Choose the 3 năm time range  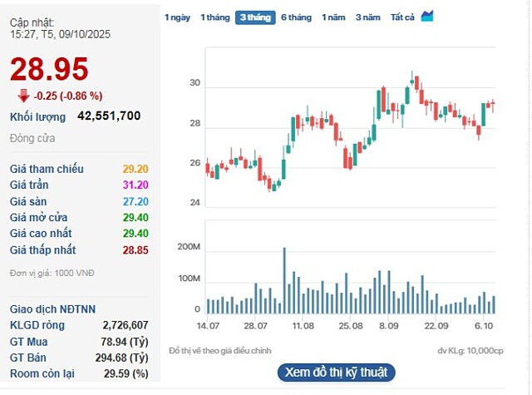point(368,17)
